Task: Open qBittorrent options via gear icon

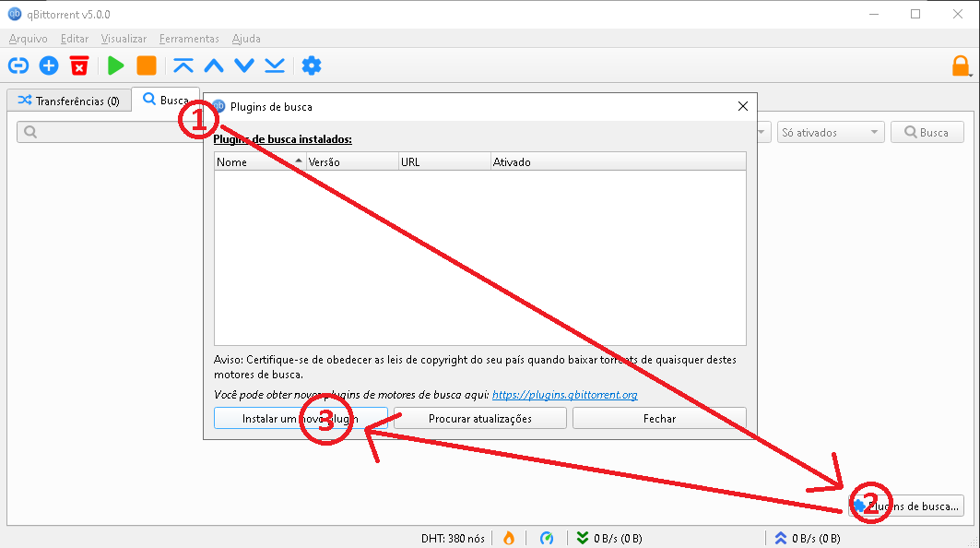Action: (x=311, y=66)
